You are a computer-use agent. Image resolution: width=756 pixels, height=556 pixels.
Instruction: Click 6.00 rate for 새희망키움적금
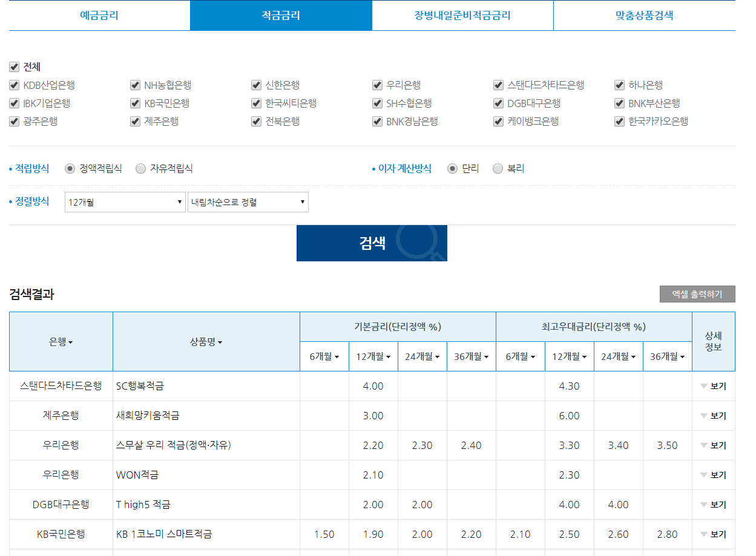click(570, 416)
